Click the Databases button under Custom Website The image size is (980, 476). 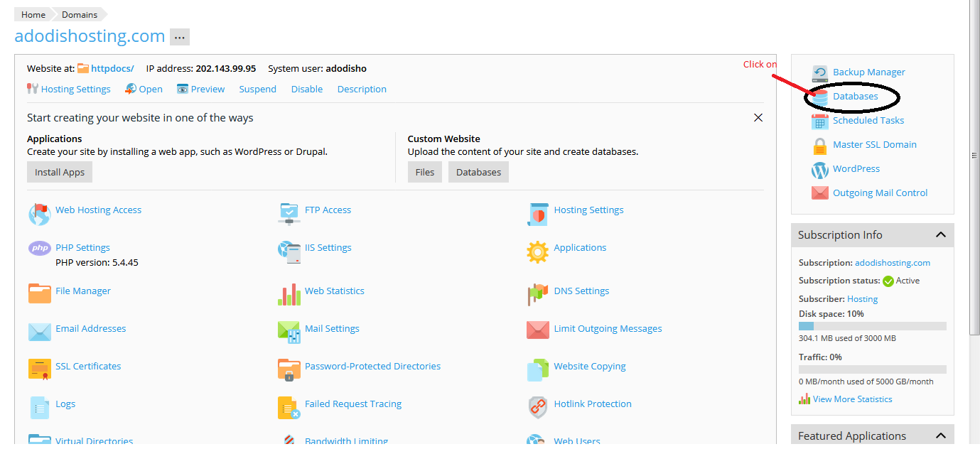[x=478, y=172]
